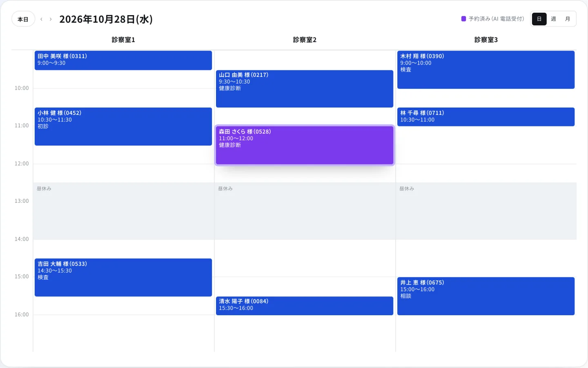588x368 pixels.
Task: Open 井上 恵 相談 appointment
Action: 486,296
